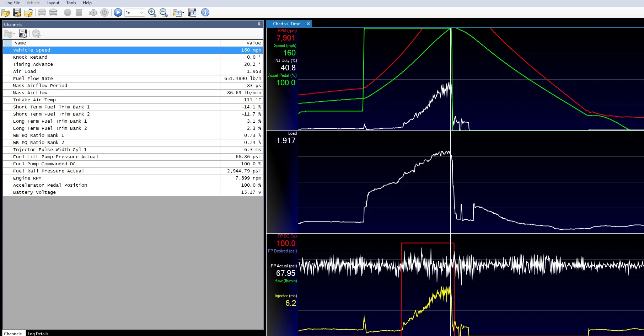Open the Log File menu
This screenshot has width=644, height=336.
[12, 3]
